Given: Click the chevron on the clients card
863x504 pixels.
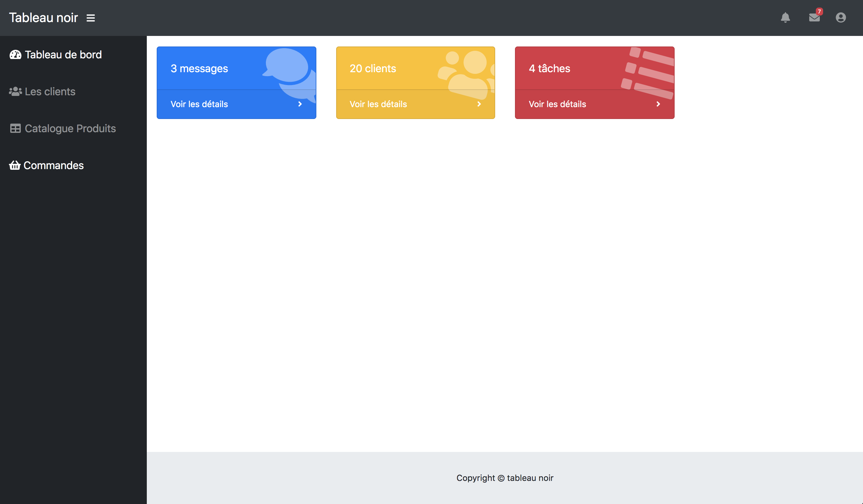Looking at the screenshot, I should coord(479,104).
